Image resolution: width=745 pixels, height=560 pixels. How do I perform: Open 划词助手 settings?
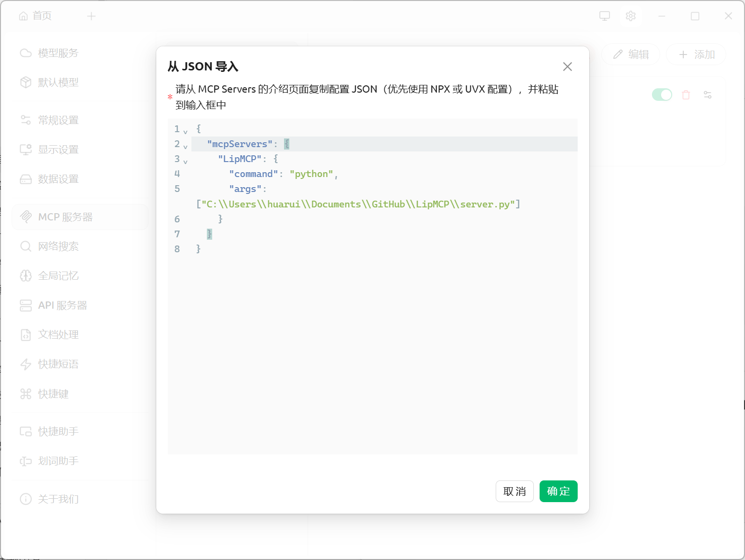80,461
